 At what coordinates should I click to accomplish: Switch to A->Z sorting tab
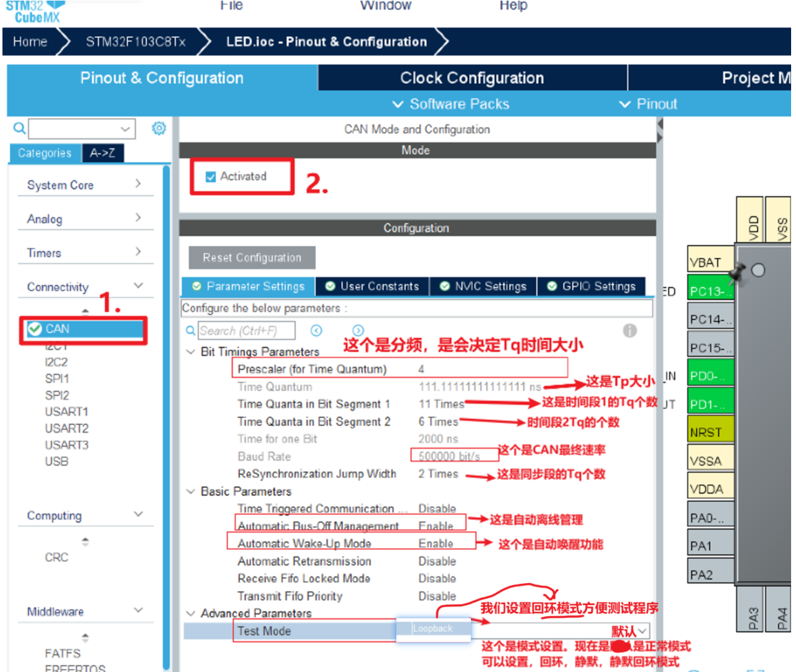click(x=103, y=153)
